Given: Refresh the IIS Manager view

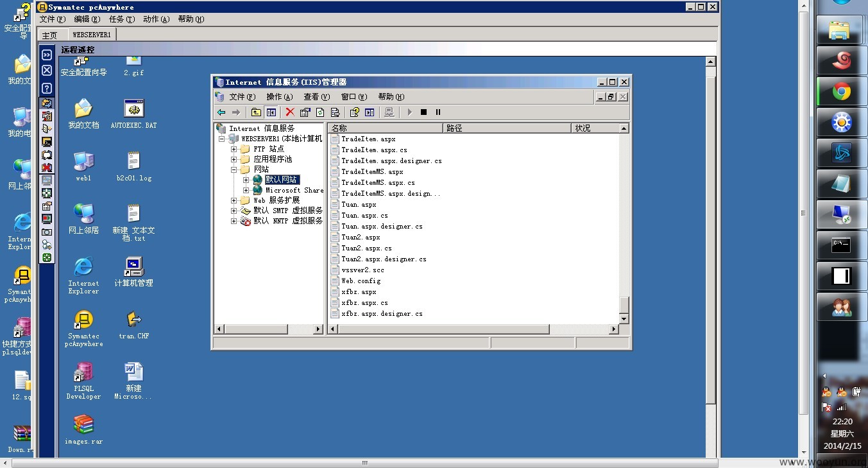Looking at the screenshot, I should click(319, 112).
